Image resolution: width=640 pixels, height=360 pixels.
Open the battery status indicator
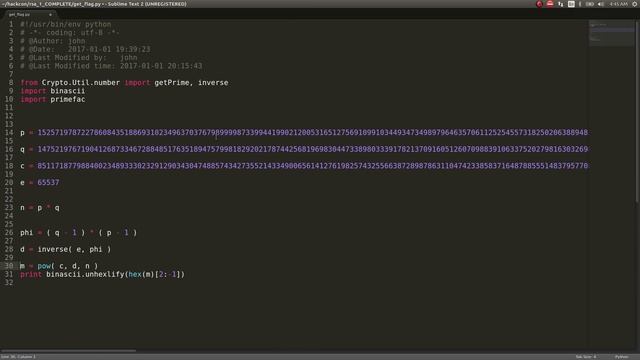[x=590, y=4]
